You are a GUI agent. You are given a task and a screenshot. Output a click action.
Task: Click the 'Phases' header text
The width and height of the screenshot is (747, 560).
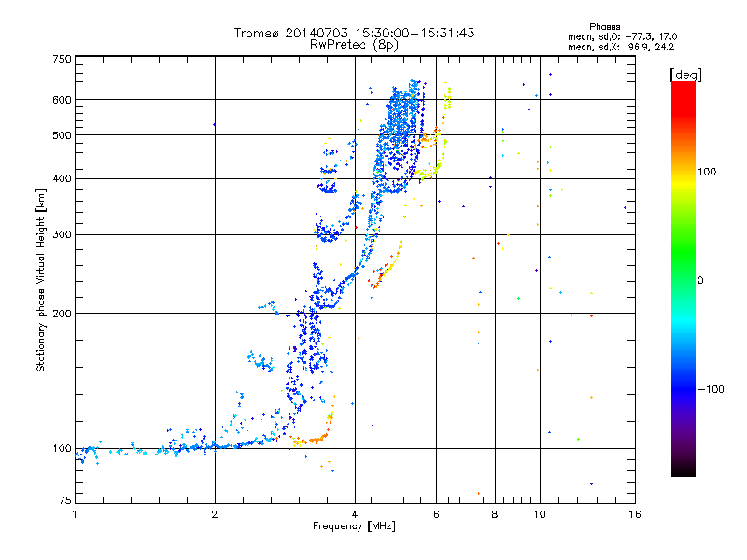[x=604, y=27]
